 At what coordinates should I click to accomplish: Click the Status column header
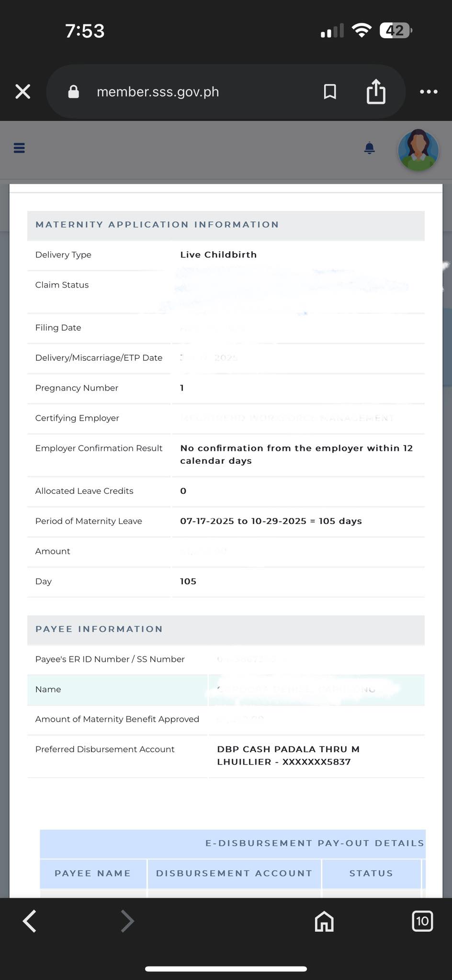[371, 873]
